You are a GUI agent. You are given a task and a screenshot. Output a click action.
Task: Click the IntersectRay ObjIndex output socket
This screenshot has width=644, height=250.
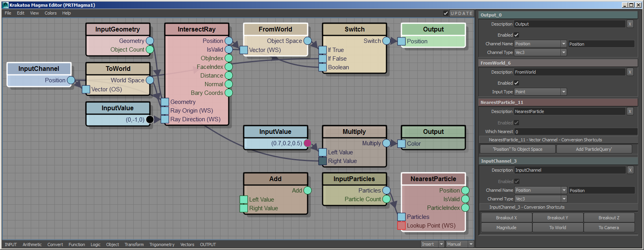tap(229, 58)
